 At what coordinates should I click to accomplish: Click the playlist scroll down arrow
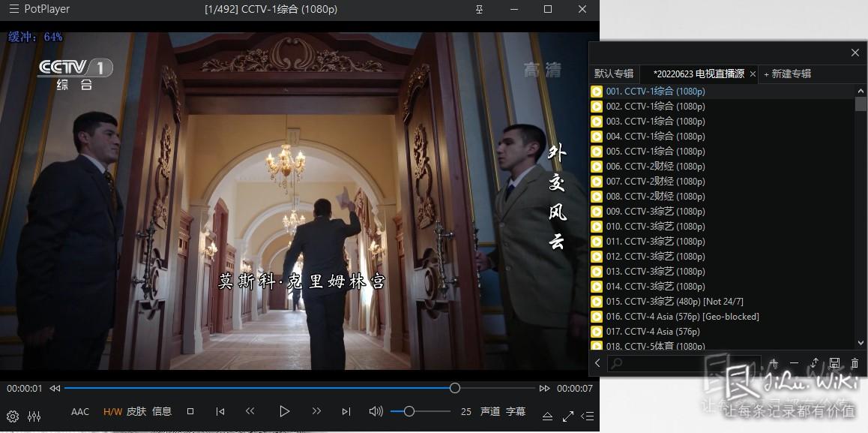coord(861,343)
